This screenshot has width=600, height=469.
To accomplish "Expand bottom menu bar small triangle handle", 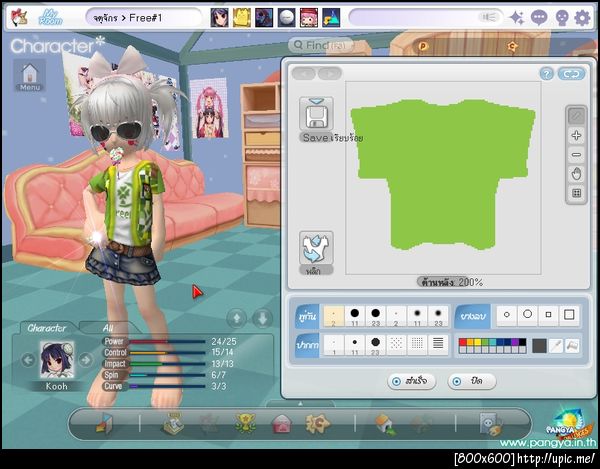I will pyautogui.click(x=300, y=404).
